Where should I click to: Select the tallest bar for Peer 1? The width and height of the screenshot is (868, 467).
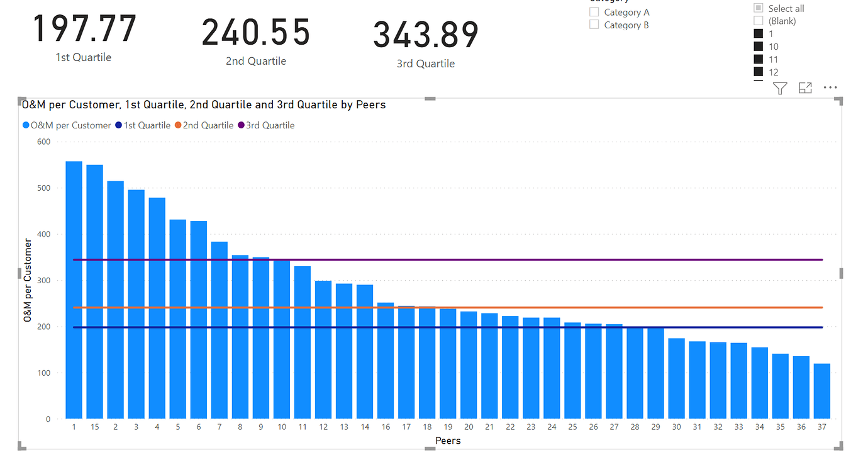[x=74, y=290]
